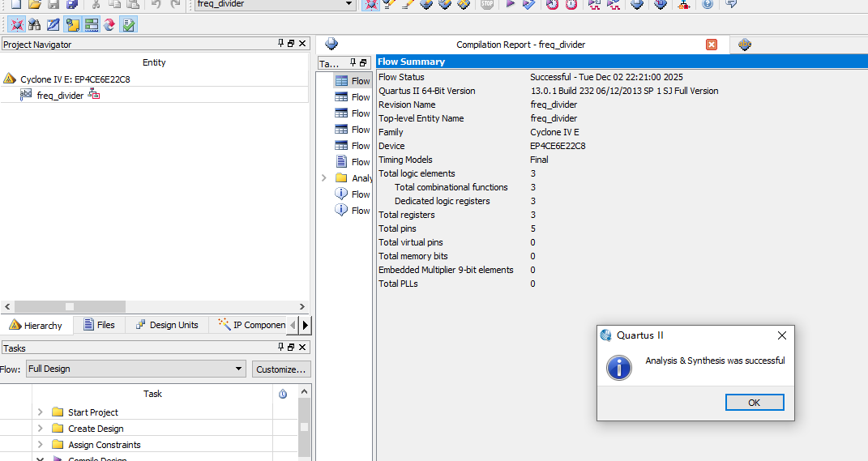Start Analysis & Synthesis play-with-checkmark icon
Viewport: 868px width, 461px height.
point(528,4)
